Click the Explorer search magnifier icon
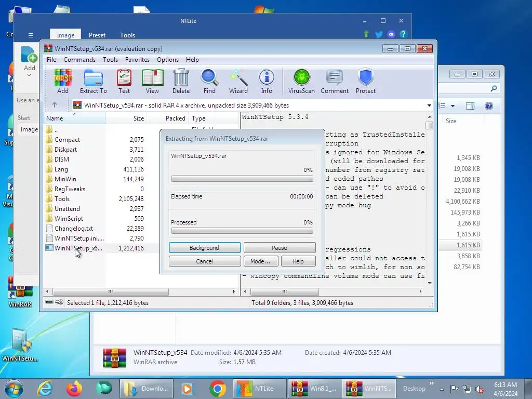Viewport: 532px width, 399px height. tap(494, 88)
